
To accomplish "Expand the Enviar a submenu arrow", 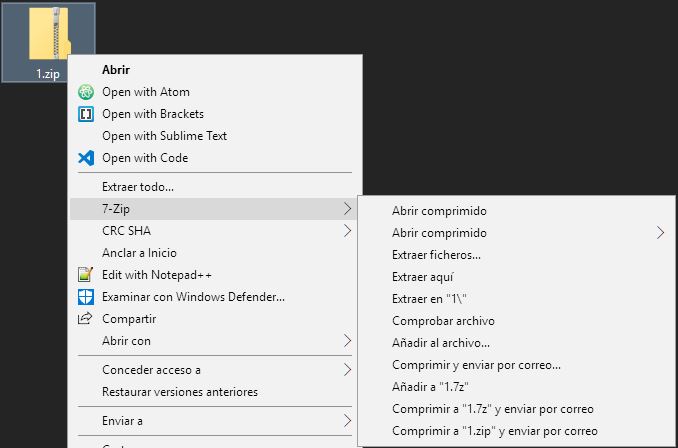I will [348, 421].
